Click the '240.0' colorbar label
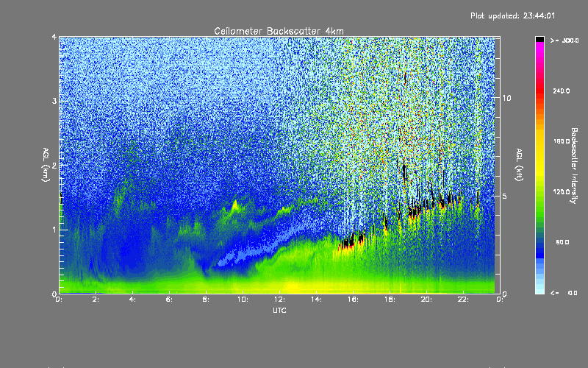 click(x=562, y=91)
